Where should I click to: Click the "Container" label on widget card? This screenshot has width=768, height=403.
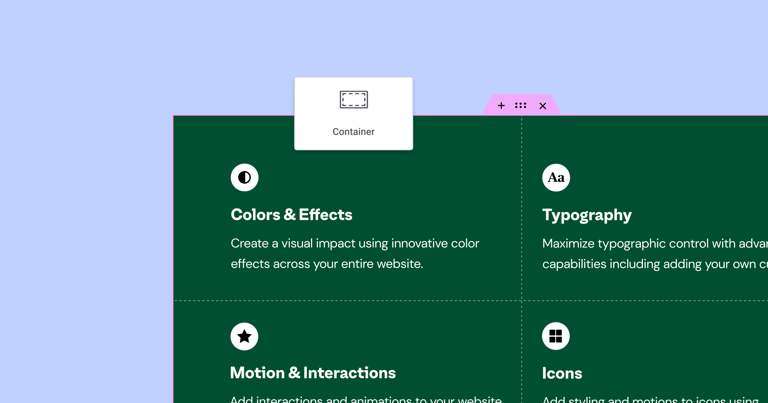pos(354,132)
